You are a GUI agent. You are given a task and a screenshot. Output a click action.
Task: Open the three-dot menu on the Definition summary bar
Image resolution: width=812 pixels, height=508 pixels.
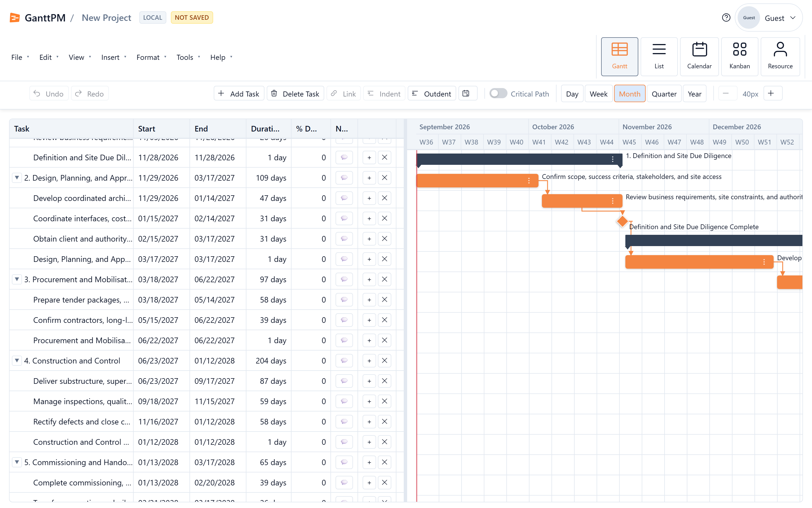[x=613, y=159]
